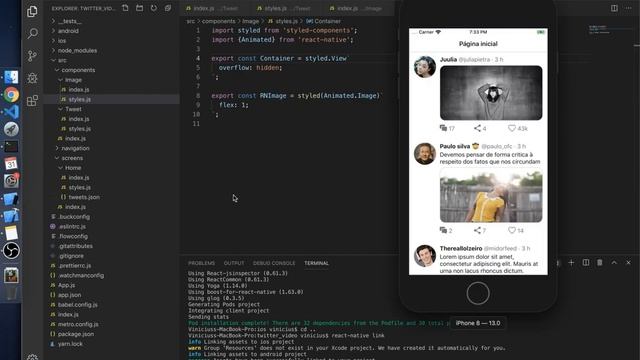Tap heart icon on Paulo silva's tweet
Viewport: 640px width, 360px height.
511,230
